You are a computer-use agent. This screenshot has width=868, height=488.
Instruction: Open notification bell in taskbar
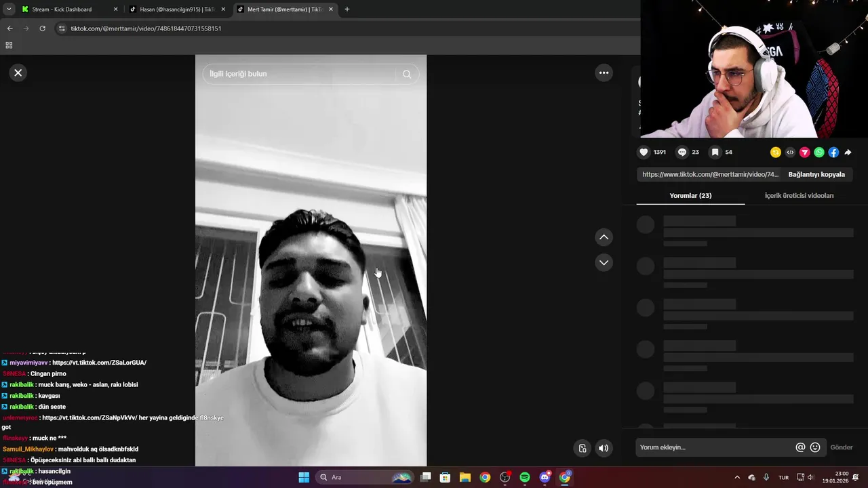pyautogui.click(x=856, y=477)
